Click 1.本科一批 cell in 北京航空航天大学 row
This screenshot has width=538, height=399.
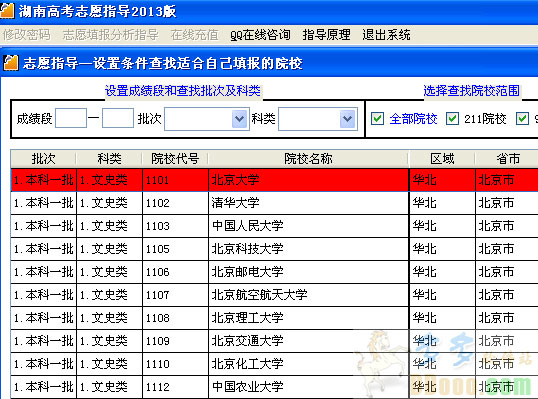(x=44, y=295)
